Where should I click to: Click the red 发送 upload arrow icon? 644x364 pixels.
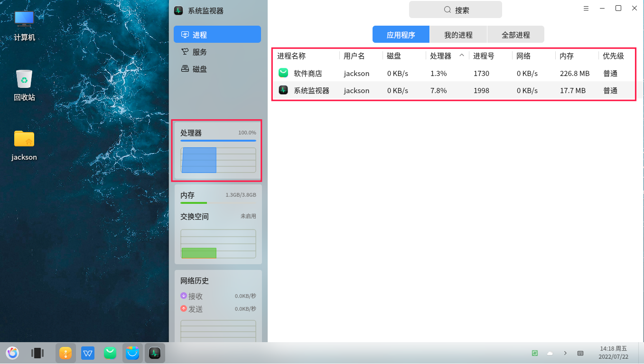[184, 308]
